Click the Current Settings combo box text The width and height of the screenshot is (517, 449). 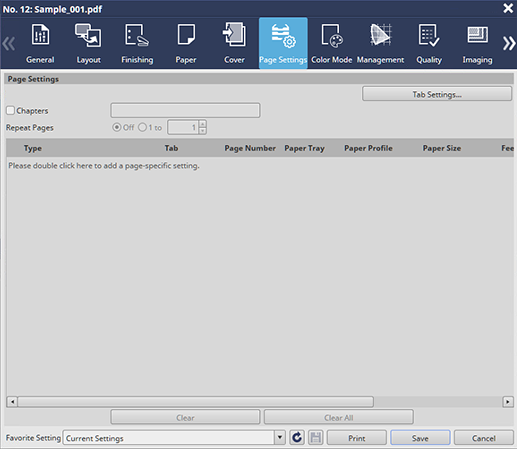pyautogui.click(x=95, y=438)
